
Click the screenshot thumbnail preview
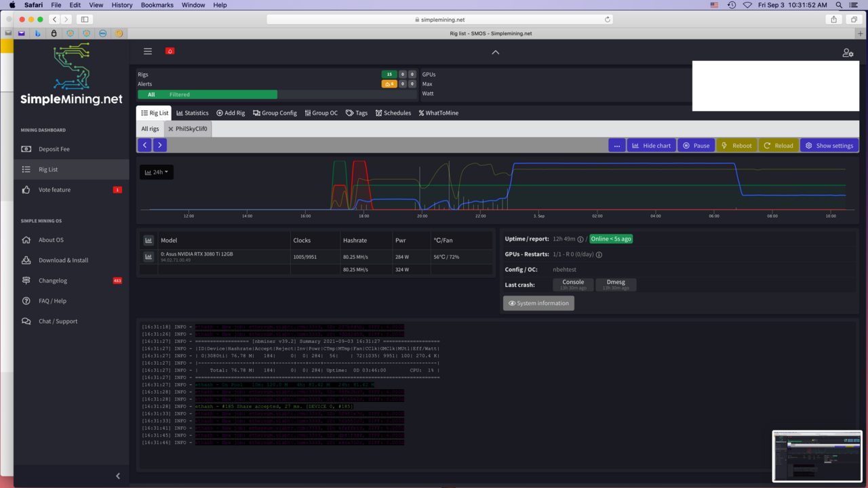pyautogui.click(x=817, y=457)
